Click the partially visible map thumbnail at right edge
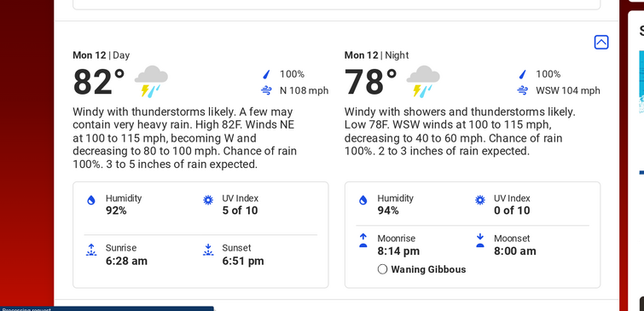Image resolution: width=644 pixels, height=311 pixels. (641, 82)
